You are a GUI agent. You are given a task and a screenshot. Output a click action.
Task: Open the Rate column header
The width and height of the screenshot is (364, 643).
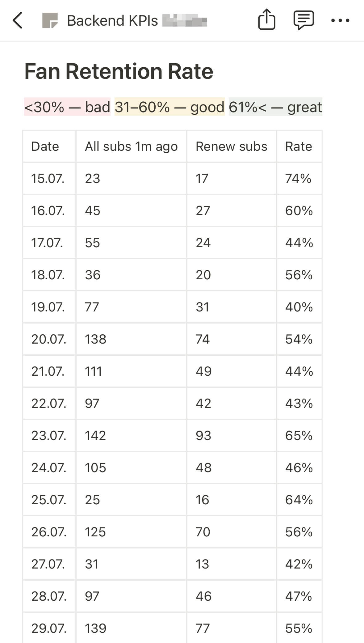[x=299, y=146]
